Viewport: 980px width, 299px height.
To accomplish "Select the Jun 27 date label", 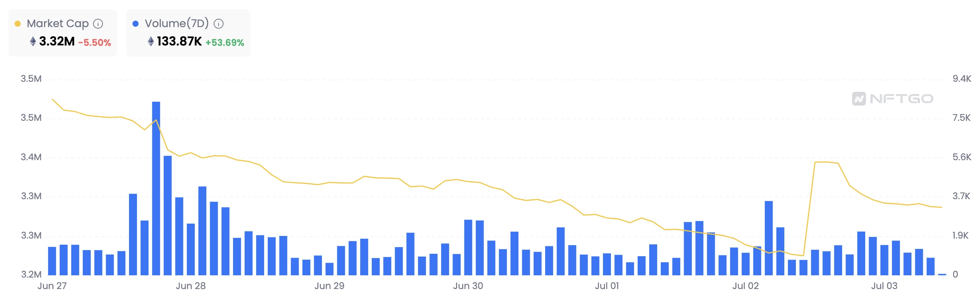I will tap(52, 286).
